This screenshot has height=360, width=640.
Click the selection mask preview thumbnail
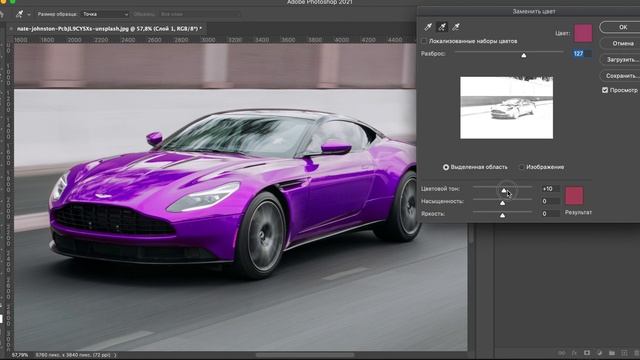coord(507,108)
